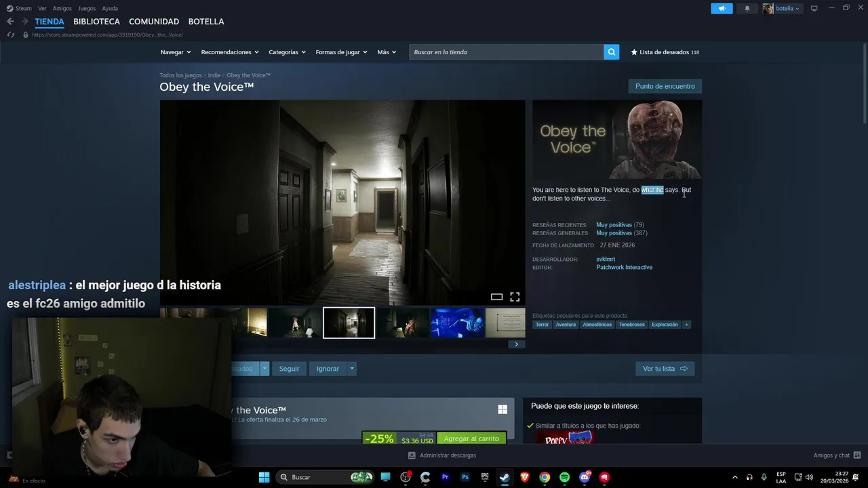This screenshot has height=488, width=868.
Task: Show hidden system tray icons
Action: (x=734, y=477)
